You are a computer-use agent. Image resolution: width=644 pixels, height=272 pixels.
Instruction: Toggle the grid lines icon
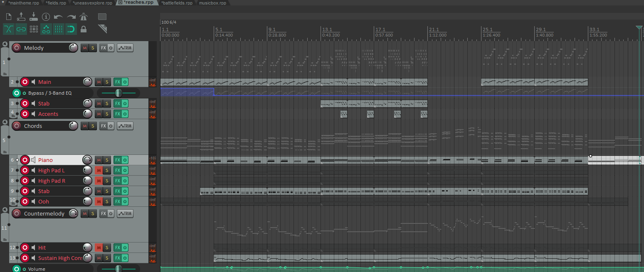click(x=59, y=29)
